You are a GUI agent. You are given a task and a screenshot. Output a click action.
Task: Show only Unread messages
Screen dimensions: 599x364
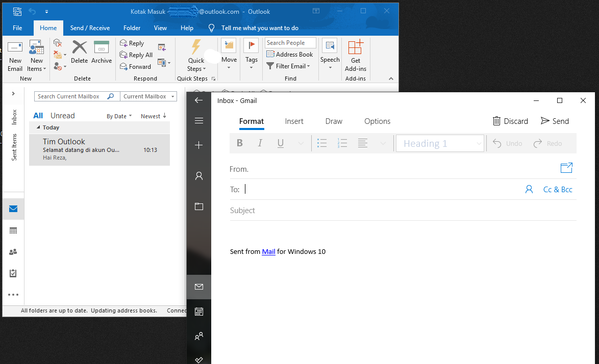[63, 116]
